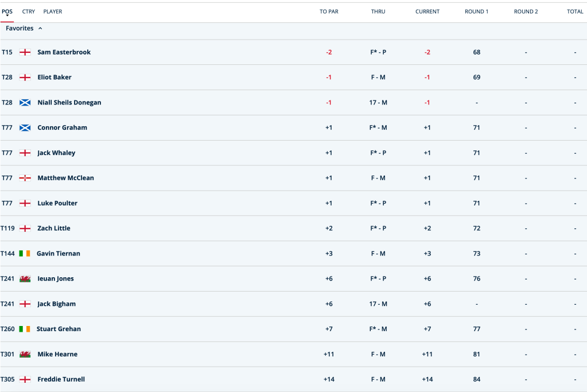The height and width of the screenshot is (392, 587).
Task: Click Niall Sheils Donegan's Scotland flag
Action: (25, 103)
